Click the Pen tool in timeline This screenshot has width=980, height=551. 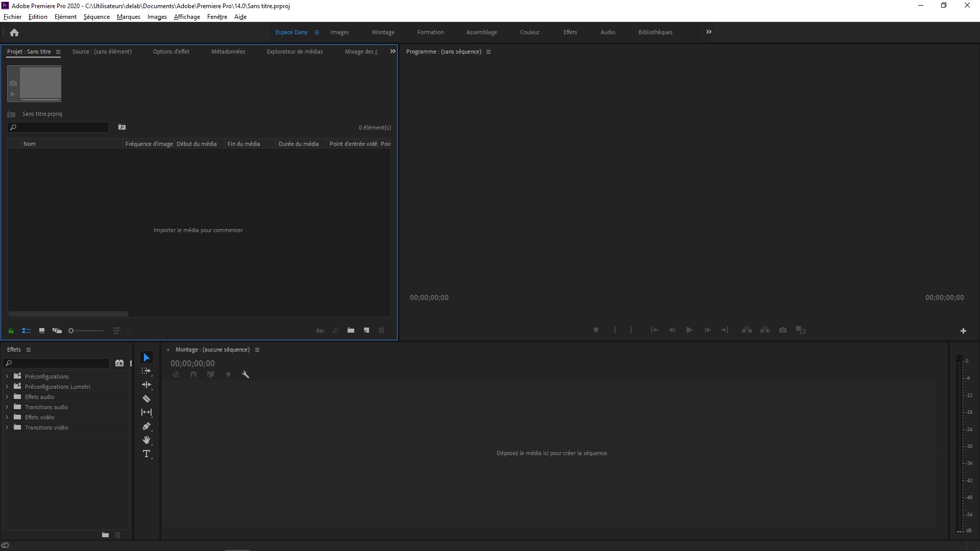click(x=146, y=427)
